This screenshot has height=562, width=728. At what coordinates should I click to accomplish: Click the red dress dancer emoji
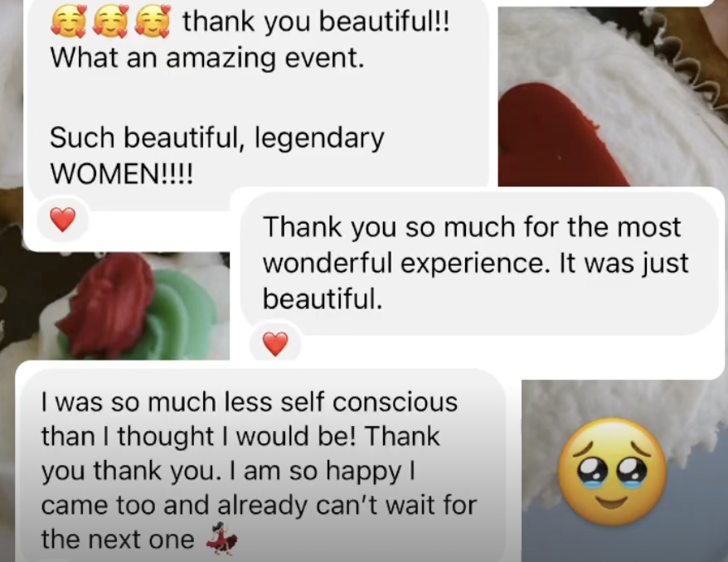click(x=222, y=539)
